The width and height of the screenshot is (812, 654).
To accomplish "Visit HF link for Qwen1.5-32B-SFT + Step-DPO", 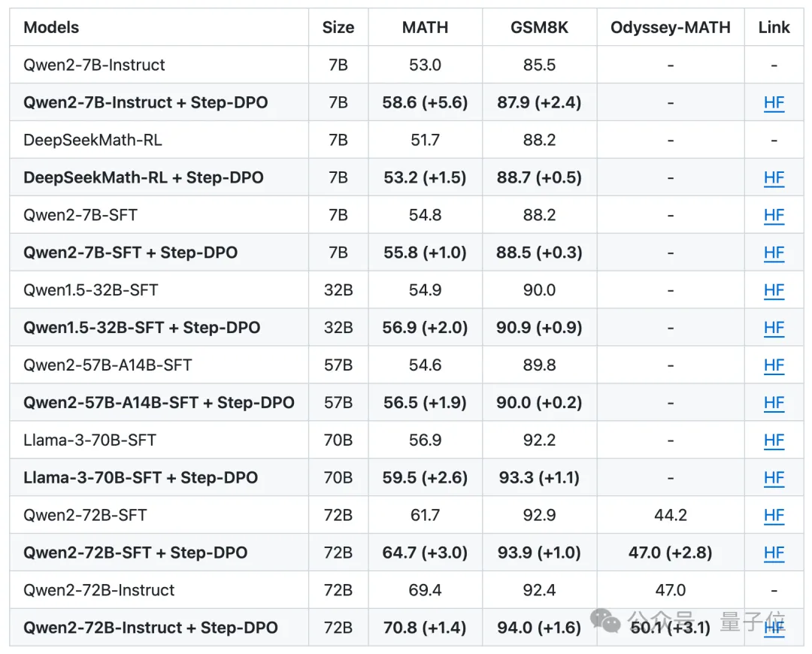I will click(774, 328).
